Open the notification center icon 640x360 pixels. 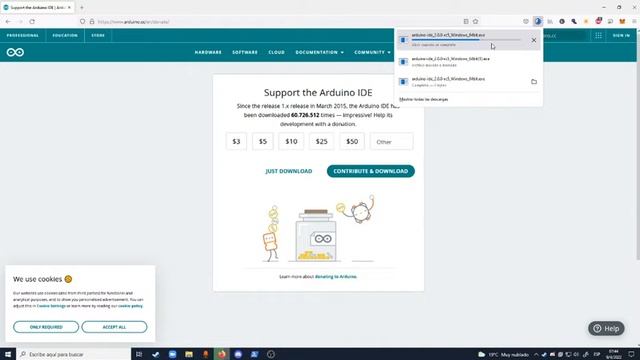click(631, 354)
